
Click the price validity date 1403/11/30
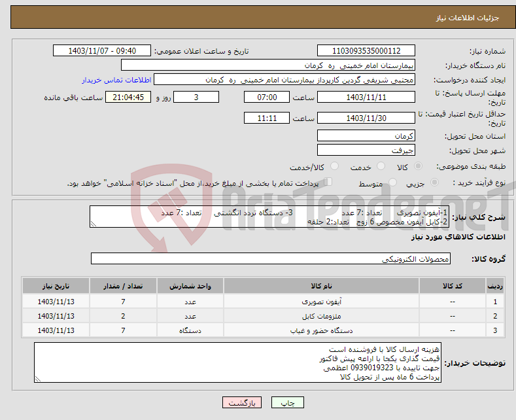[366, 118]
